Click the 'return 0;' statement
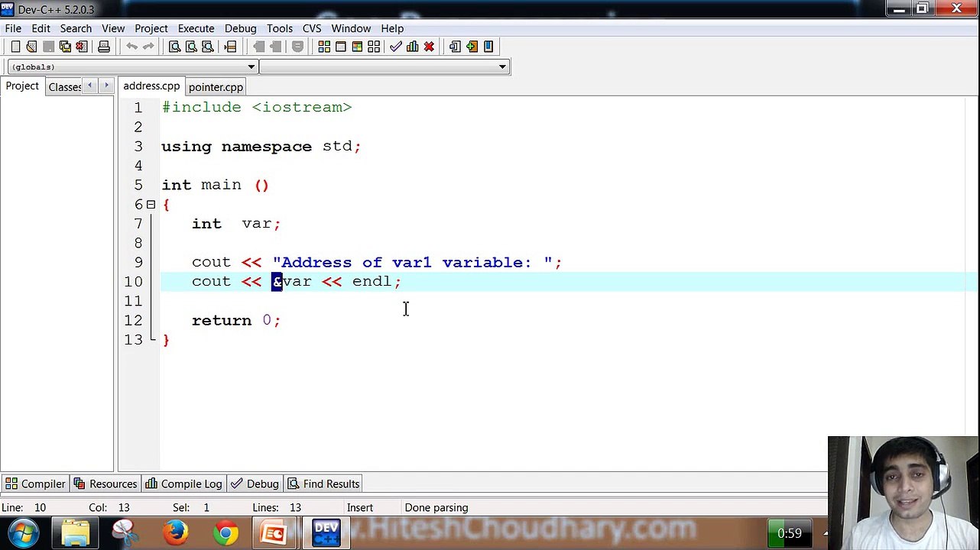 click(x=236, y=321)
